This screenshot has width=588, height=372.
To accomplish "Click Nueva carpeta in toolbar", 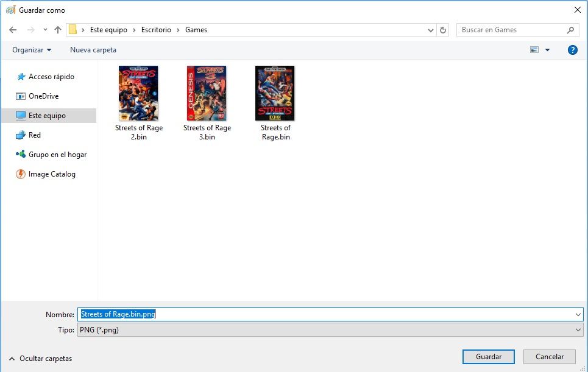I will coord(93,50).
